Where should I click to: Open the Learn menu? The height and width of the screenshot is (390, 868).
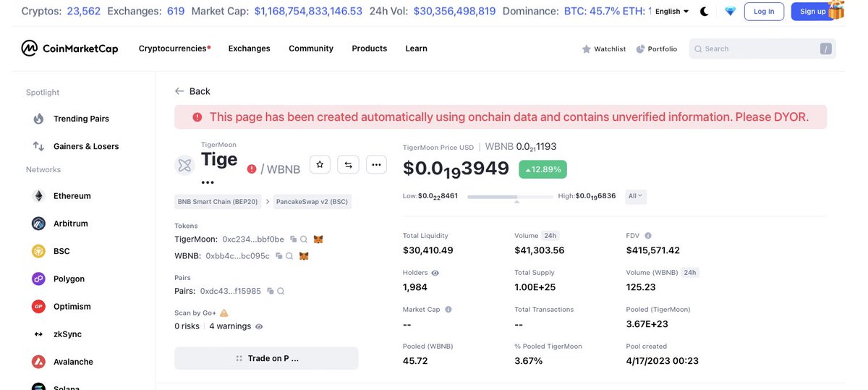pyautogui.click(x=416, y=48)
